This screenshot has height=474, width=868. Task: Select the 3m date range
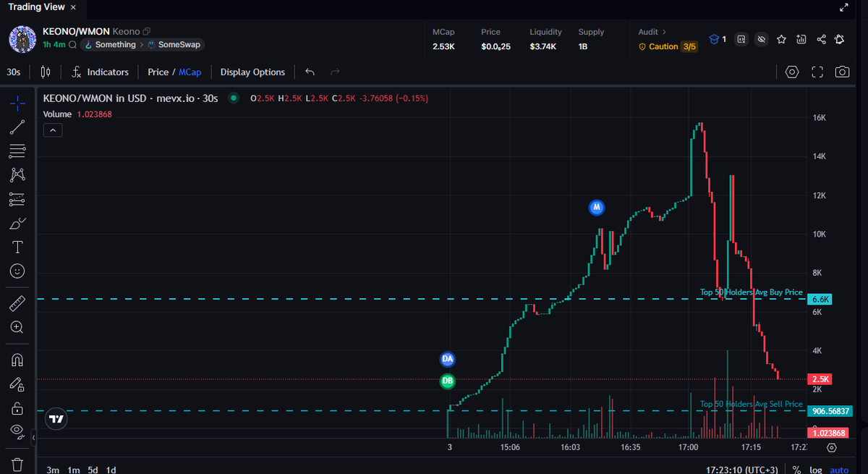[53, 470]
